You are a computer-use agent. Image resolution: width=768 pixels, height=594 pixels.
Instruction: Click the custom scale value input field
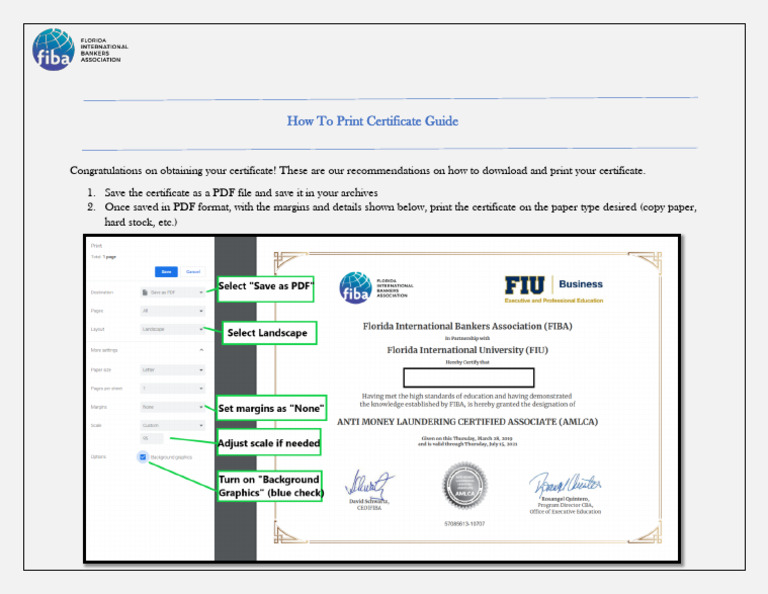coord(152,438)
